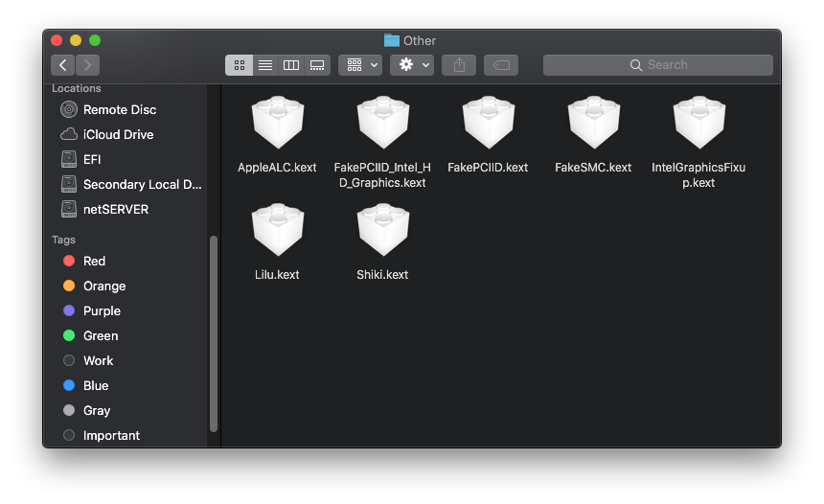Click the Locations sidebar heading
Image resolution: width=824 pixels, height=504 pixels.
[x=77, y=88]
